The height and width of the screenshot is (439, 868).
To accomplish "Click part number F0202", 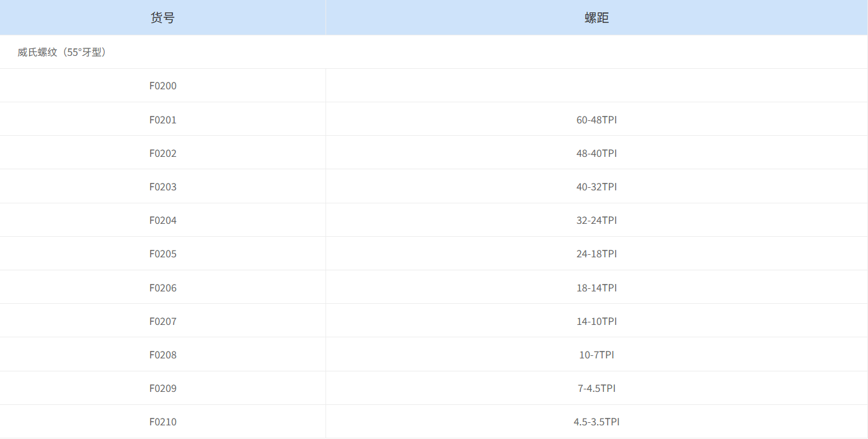I will pos(162,153).
